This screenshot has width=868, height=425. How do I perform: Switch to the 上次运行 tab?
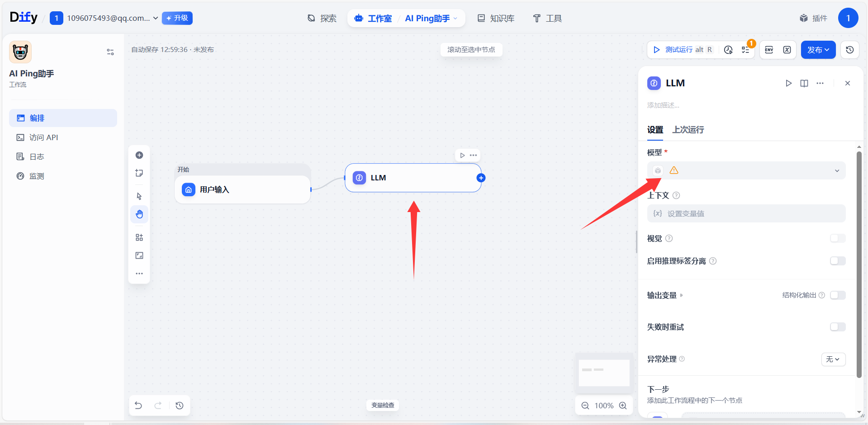click(688, 130)
